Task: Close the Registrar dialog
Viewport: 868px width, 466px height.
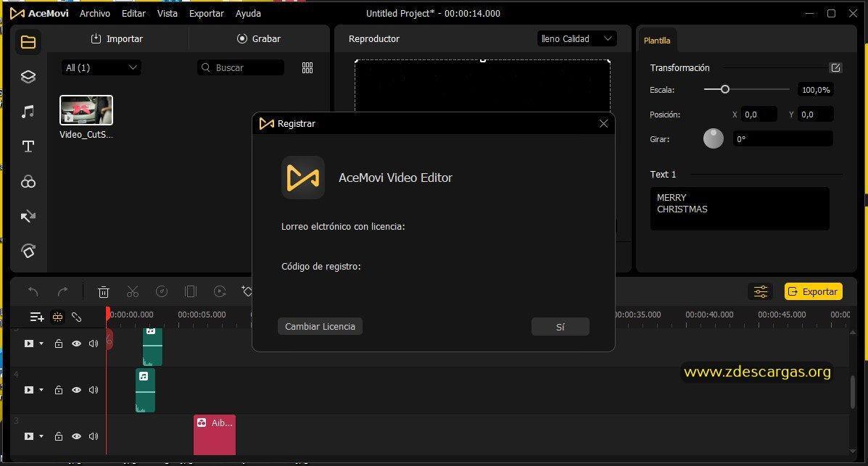Action: [x=603, y=123]
